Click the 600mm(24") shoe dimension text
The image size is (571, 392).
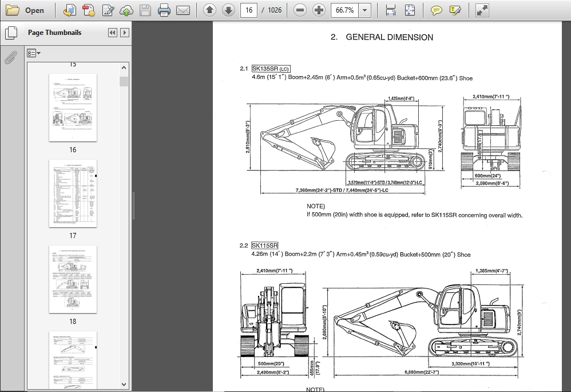[487, 176]
